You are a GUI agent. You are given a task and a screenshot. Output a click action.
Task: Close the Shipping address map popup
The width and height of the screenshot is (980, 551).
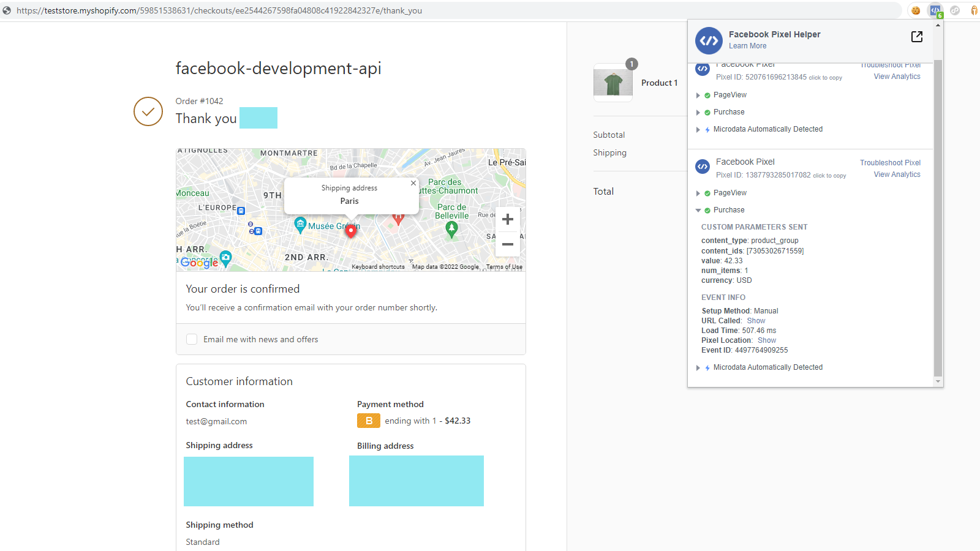413,183
